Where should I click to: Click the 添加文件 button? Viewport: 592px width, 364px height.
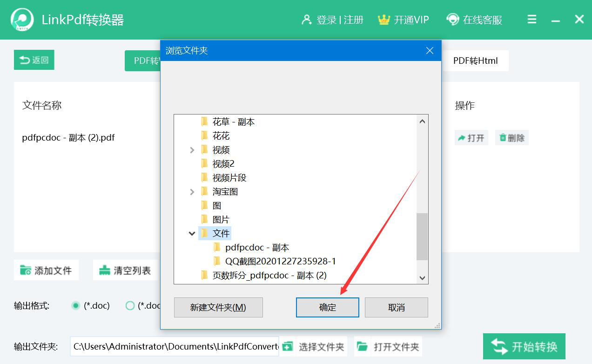click(46, 270)
